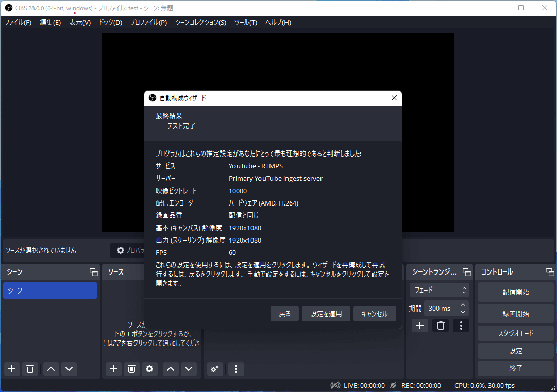Open the ツール menu
557x392 pixels.
pyautogui.click(x=246, y=22)
